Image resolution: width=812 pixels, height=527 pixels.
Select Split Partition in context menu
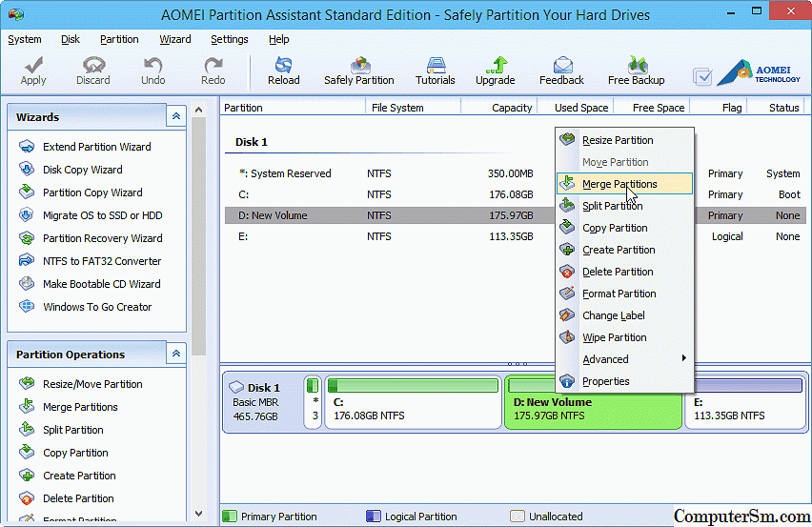(625, 206)
